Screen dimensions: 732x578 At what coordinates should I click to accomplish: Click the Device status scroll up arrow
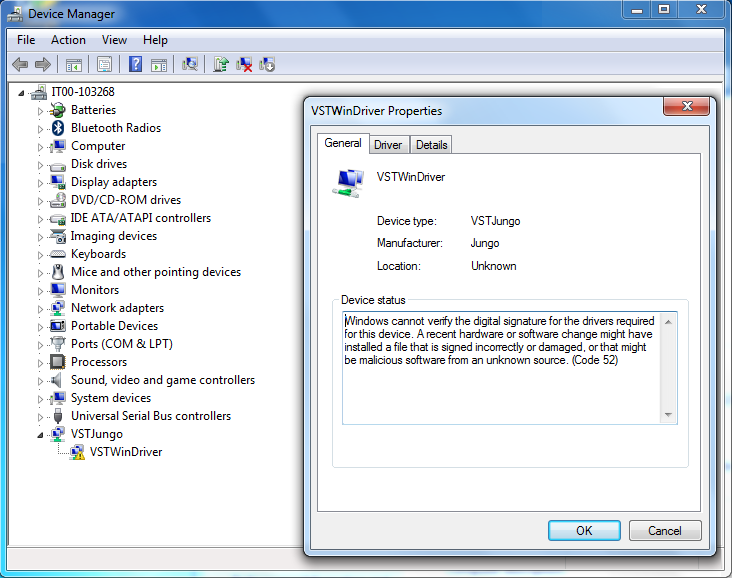(x=669, y=322)
